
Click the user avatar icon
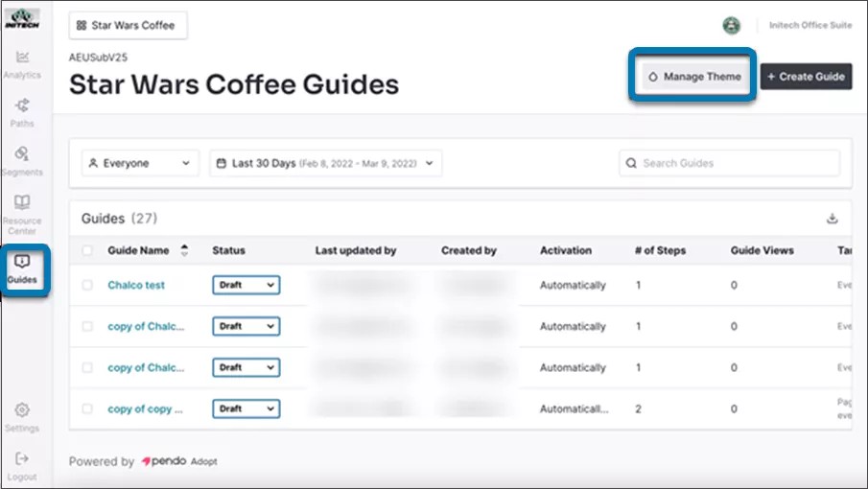(x=731, y=26)
